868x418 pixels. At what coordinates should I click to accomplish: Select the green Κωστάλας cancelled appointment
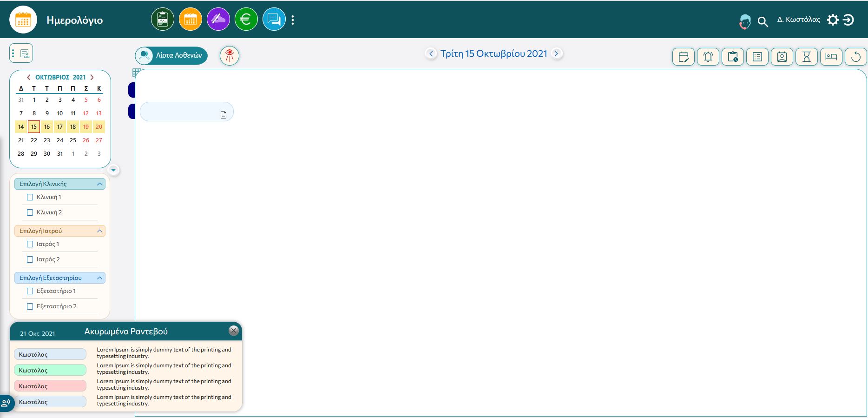pos(50,370)
